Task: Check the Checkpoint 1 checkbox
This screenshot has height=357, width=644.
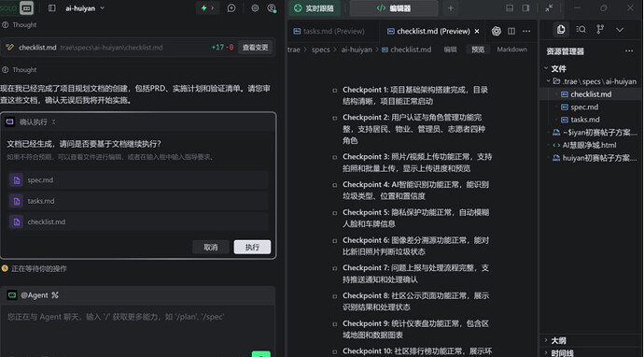Action: pos(335,91)
